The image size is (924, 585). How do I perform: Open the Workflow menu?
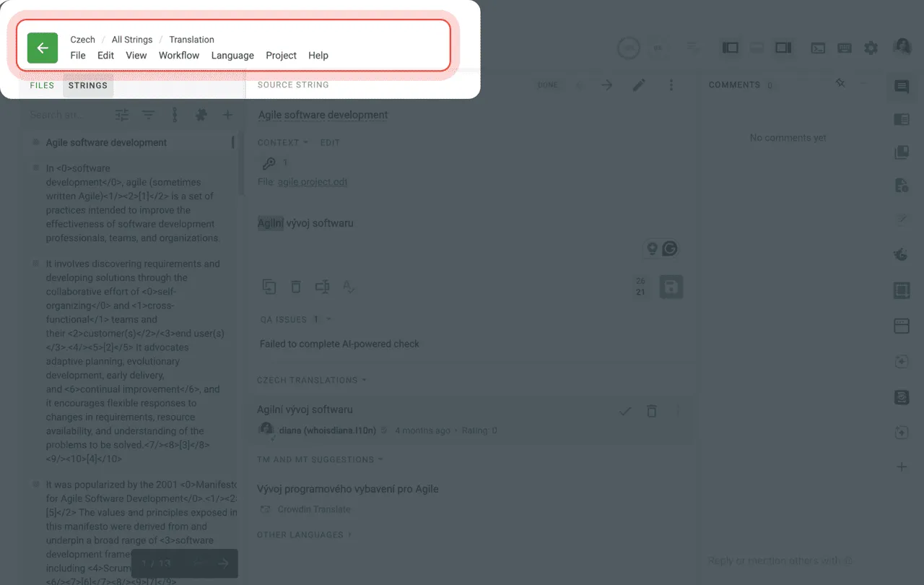(179, 55)
